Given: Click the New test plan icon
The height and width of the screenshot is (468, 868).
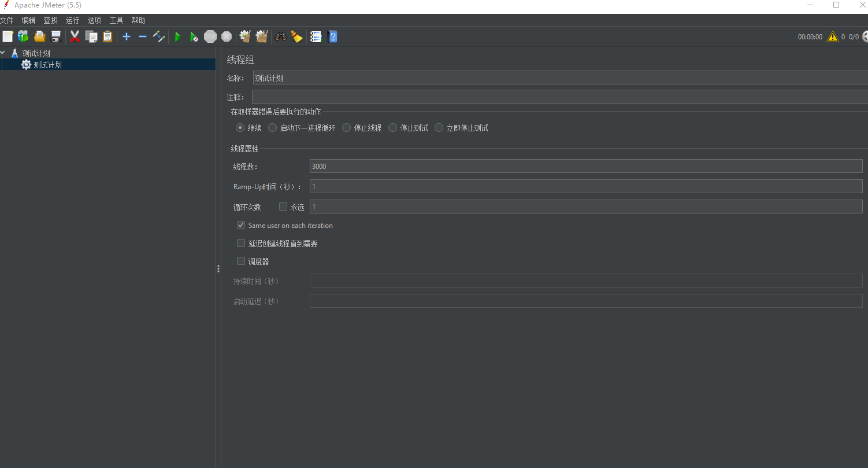Looking at the screenshot, I should pos(8,36).
